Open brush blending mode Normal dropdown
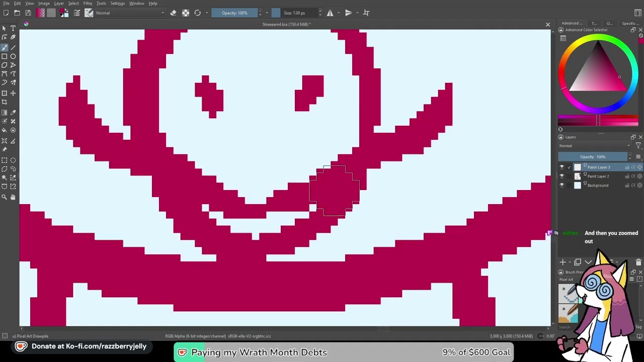The width and height of the screenshot is (644, 362). (x=130, y=13)
